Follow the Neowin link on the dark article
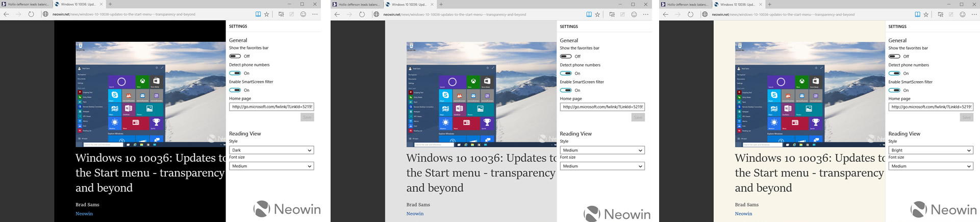This screenshot has height=222, width=980. [84, 214]
